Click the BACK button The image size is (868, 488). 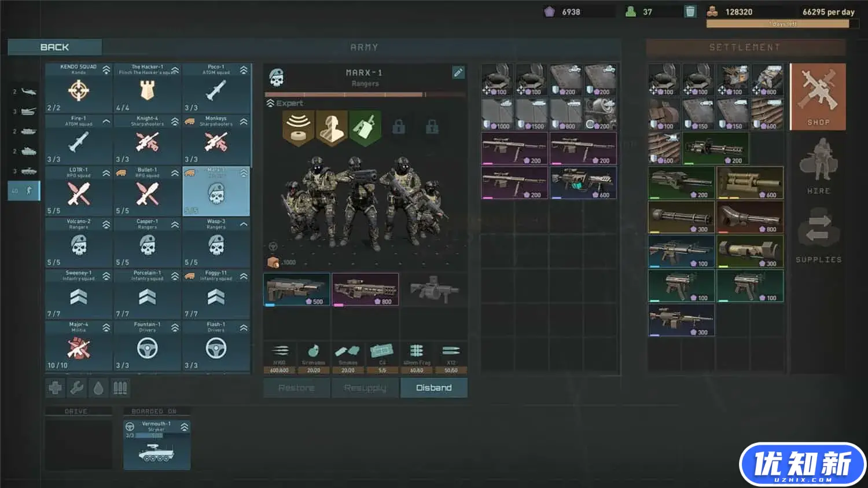pyautogui.click(x=55, y=47)
